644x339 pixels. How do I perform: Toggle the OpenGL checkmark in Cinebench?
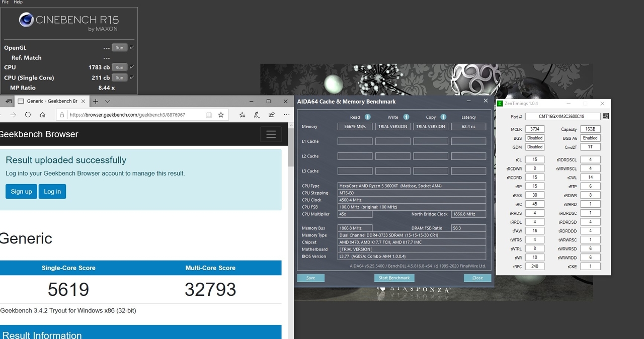click(x=132, y=47)
